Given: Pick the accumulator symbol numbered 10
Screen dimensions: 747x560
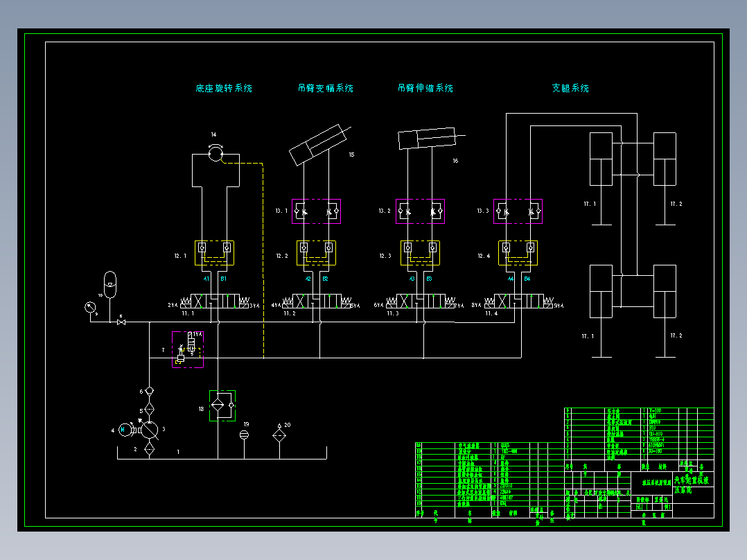Looking at the screenshot, I should 110,285.
